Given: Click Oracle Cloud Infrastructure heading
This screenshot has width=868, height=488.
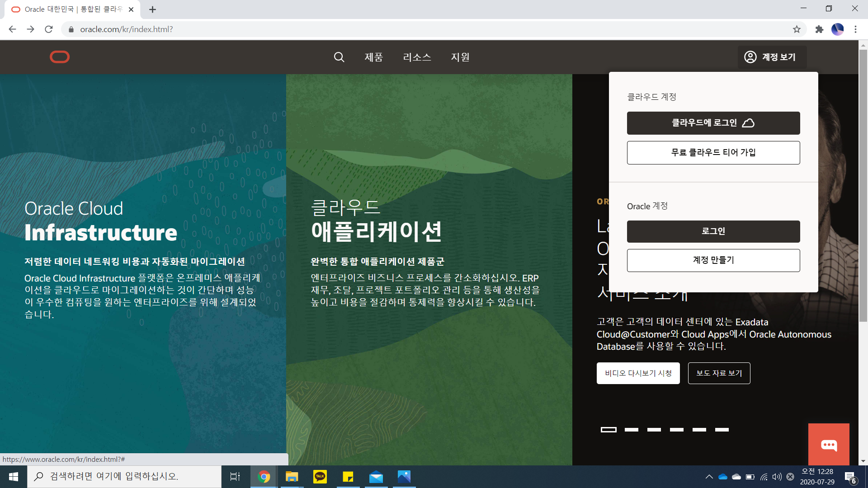Looking at the screenshot, I should [101, 221].
